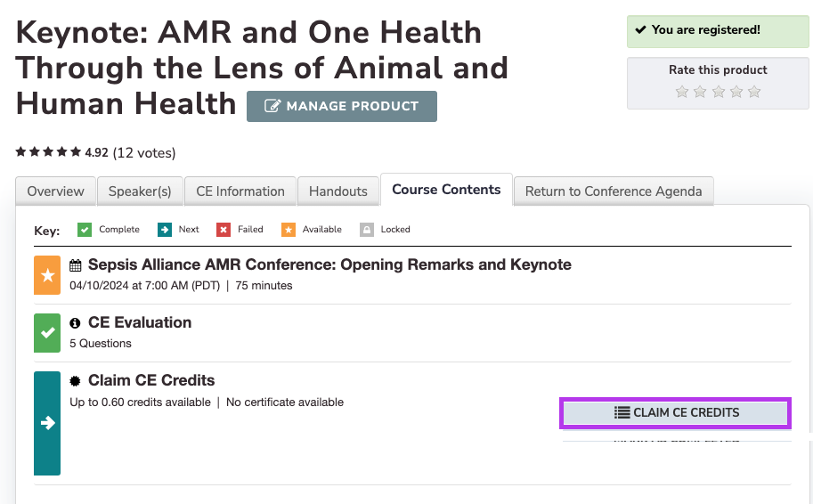Click the green checkmark icon beside CE Evaluation
Viewport: 813px width, 504px height.
(x=47, y=332)
